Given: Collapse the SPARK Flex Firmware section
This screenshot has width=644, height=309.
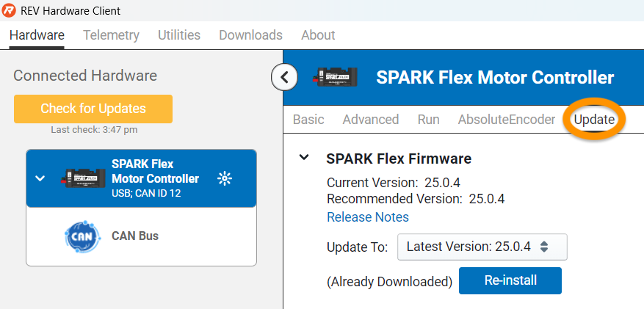Looking at the screenshot, I should tap(304, 157).
